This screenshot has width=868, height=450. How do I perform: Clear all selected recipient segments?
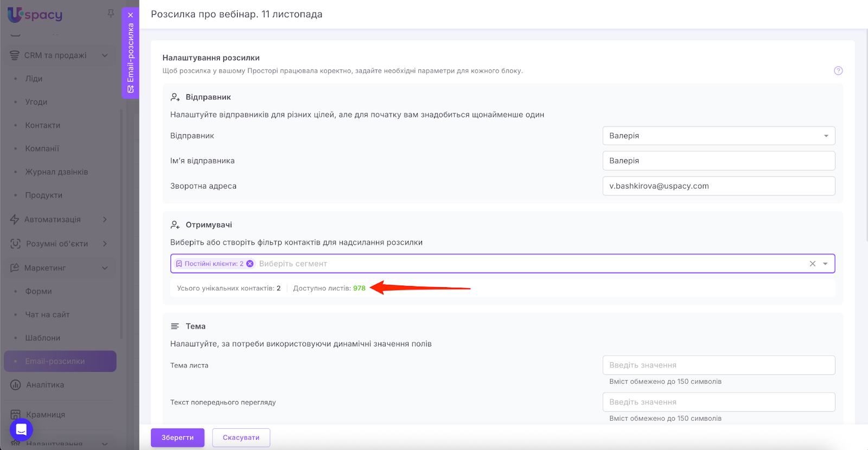tap(813, 264)
